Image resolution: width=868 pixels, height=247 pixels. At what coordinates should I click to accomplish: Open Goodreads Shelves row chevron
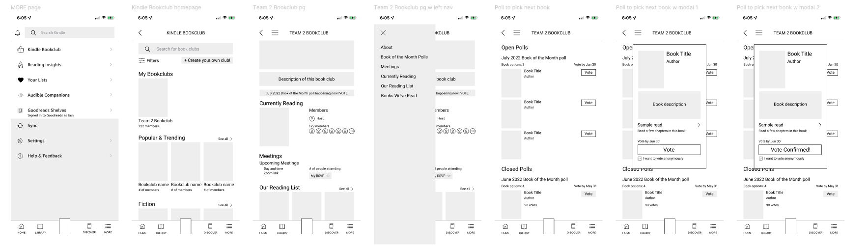pyautogui.click(x=111, y=110)
